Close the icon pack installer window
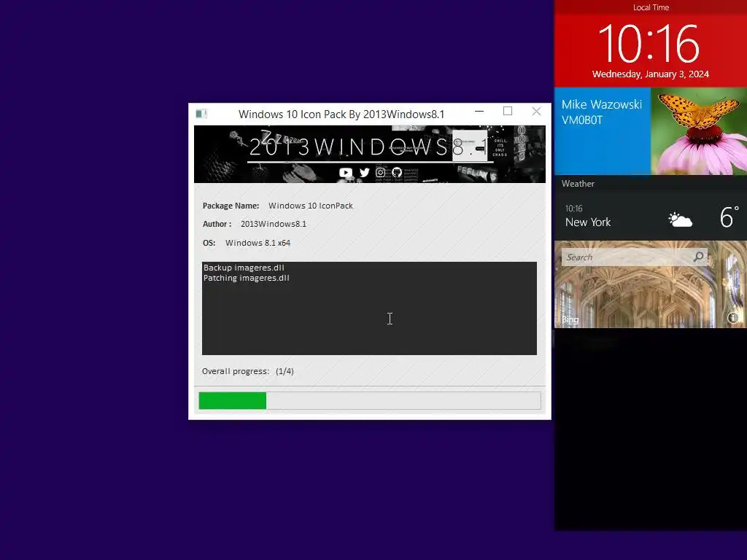This screenshot has width=747, height=560. coord(536,112)
